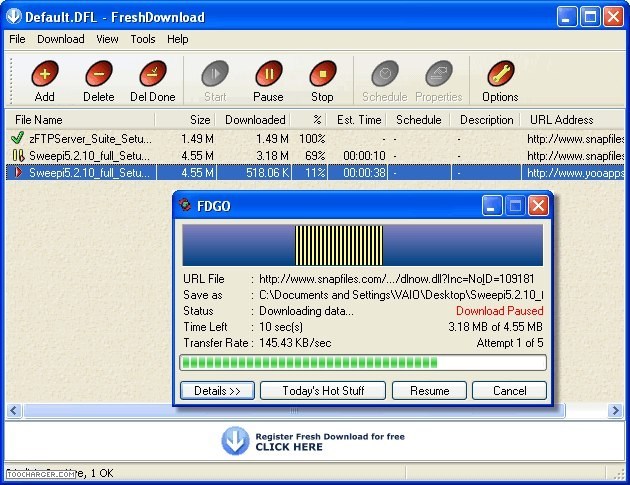
Task: Click the 3.18 MB of 4.55 MB text
Action: click(495, 327)
